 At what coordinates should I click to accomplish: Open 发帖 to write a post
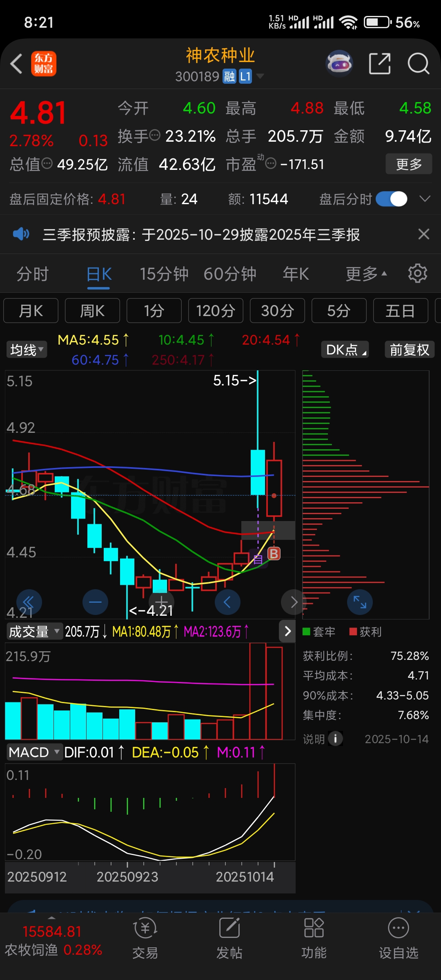pos(229,938)
